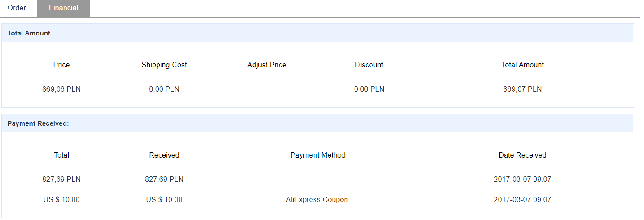Click the Discount column header

(369, 65)
